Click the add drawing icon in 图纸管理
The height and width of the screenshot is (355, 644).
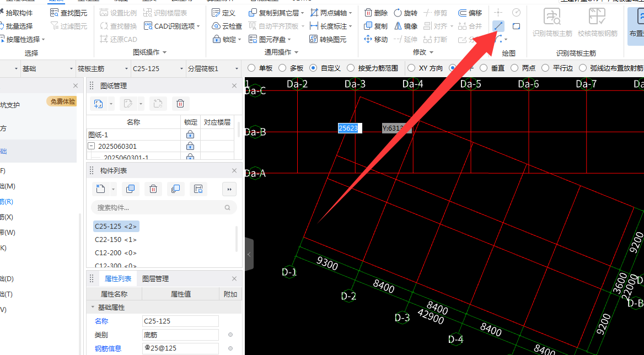[x=98, y=104]
